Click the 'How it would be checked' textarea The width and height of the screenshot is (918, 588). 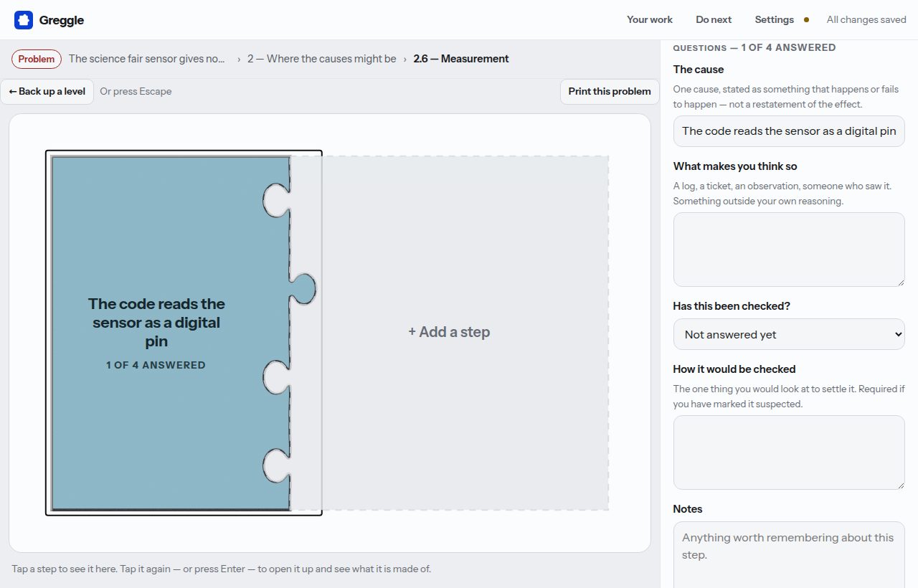click(789, 452)
